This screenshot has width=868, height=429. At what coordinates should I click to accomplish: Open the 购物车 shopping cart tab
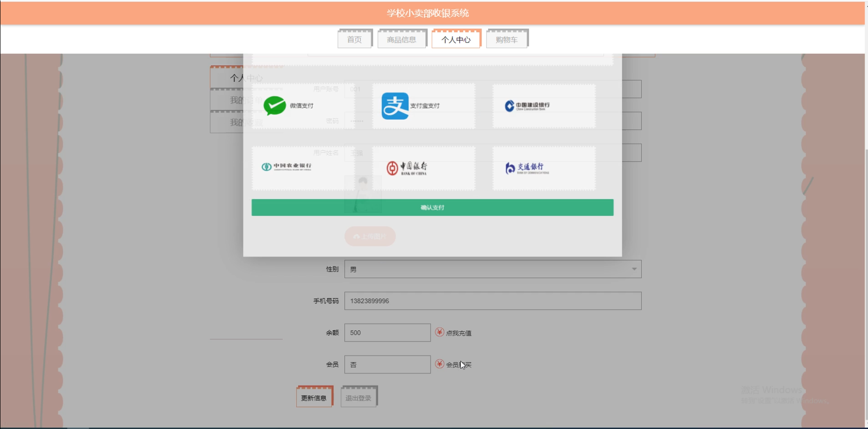click(x=507, y=39)
